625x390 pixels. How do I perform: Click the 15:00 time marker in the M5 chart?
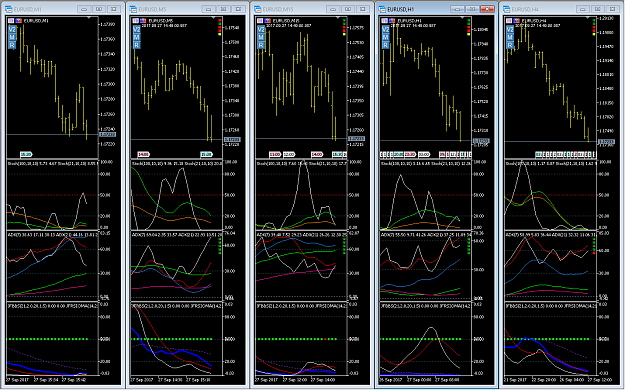206,154
